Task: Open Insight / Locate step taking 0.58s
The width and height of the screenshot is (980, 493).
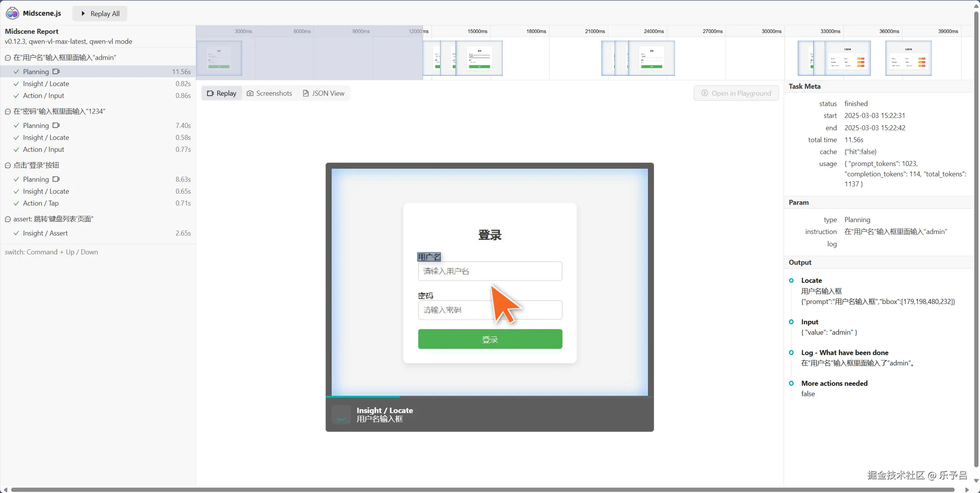Action: tap(46, 138)
